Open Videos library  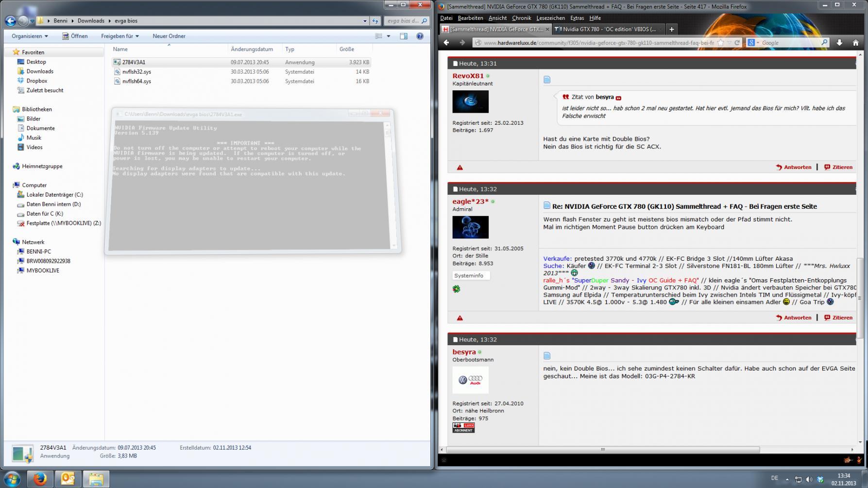[x=34, y=147]
